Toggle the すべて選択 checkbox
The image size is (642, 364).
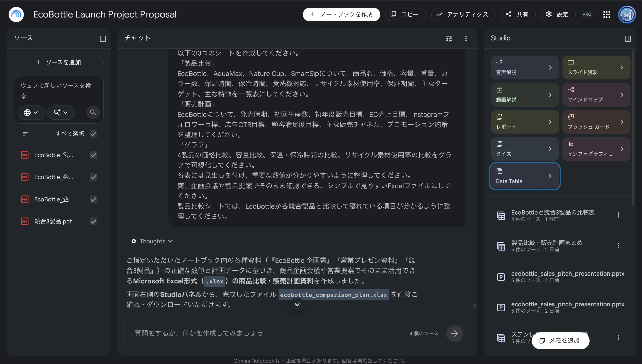(x=93, y=134)
